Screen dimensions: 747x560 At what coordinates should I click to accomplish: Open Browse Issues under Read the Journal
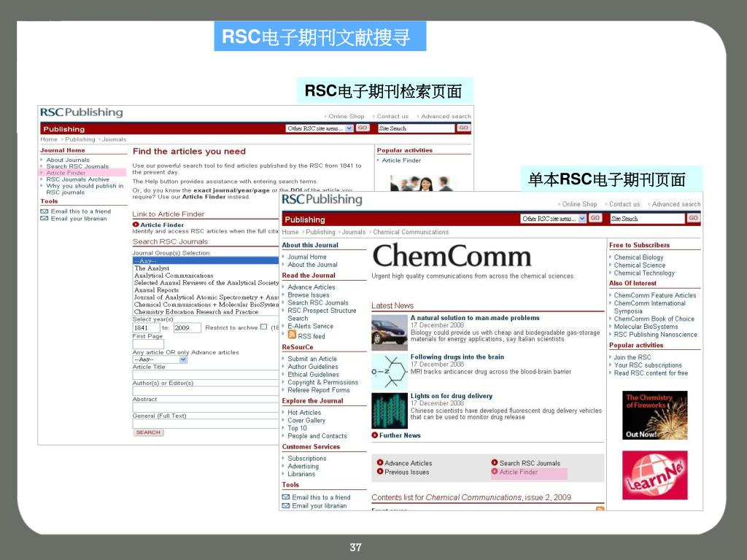click(x=309, y=295)
